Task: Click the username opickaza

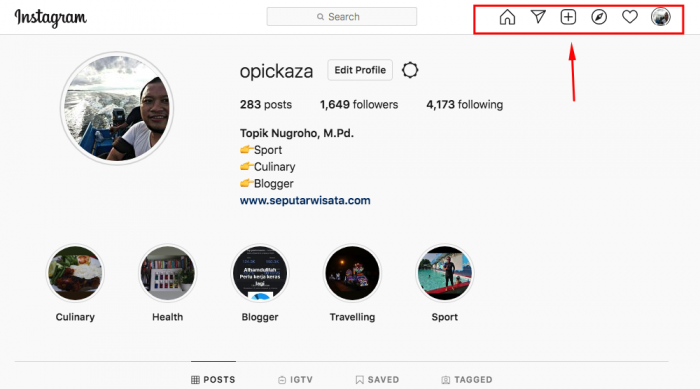Action: (276, 71)
